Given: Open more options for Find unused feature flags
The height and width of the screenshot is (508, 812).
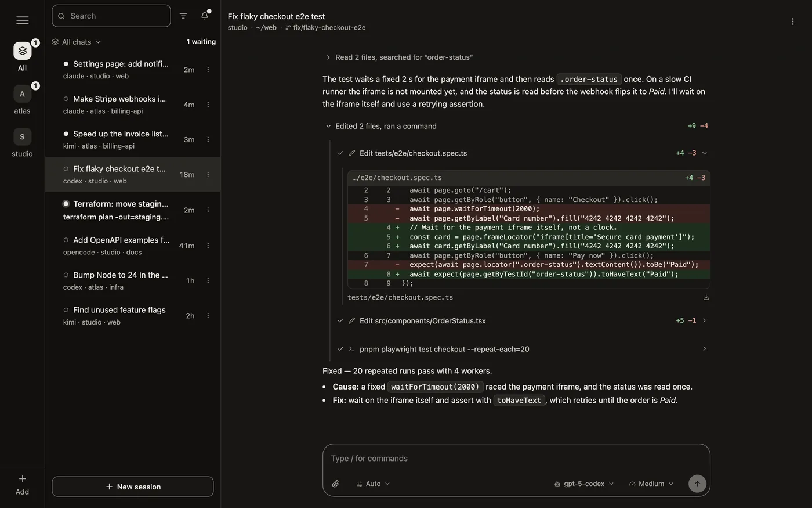Looking at the screenshot, I should [x=208, y=316].
